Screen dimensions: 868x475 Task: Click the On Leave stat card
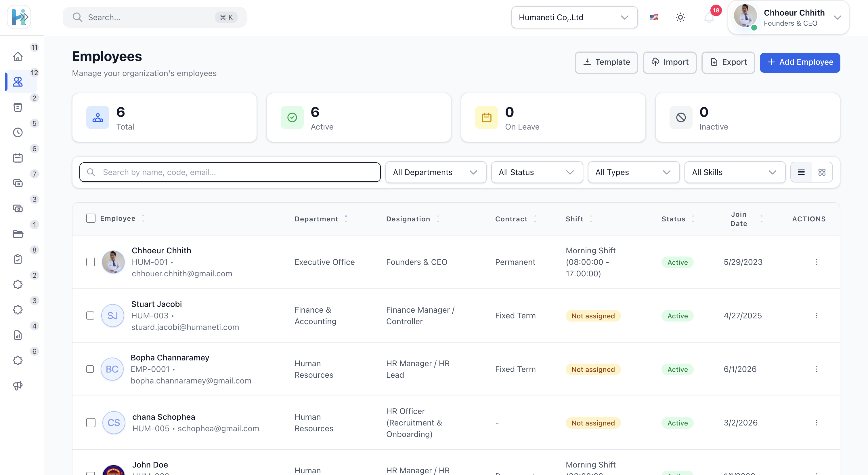553,117
